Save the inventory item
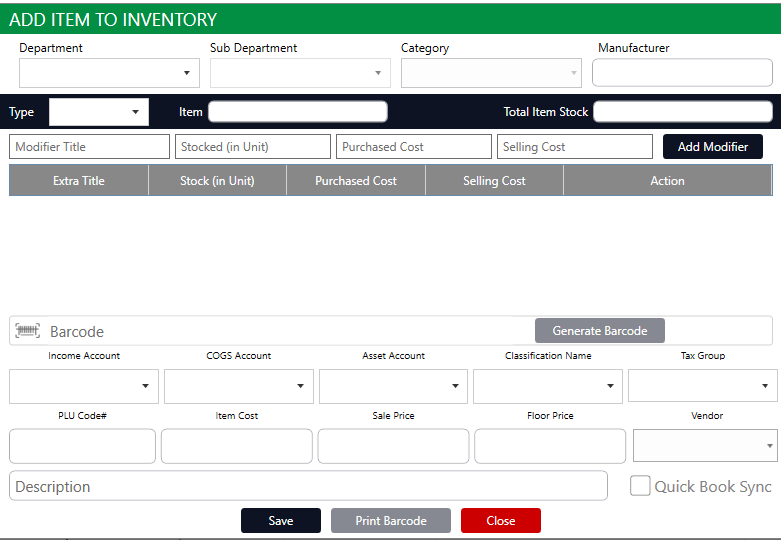The height and width of the screenshot is (540, 781). coord(281,521)
